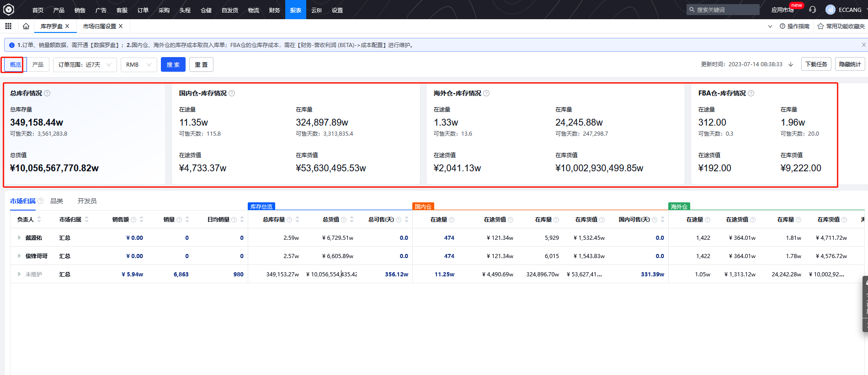Select the 概览 view toggle

(16, 64)
